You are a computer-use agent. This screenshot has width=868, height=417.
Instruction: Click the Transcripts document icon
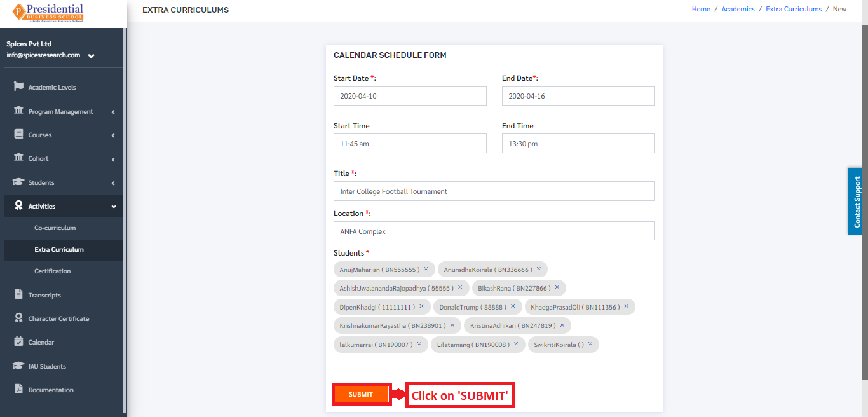[x=18, y=294]
